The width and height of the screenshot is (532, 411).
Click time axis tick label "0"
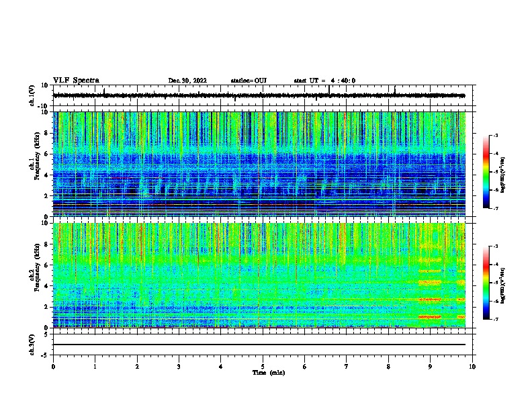coord(53,367)
